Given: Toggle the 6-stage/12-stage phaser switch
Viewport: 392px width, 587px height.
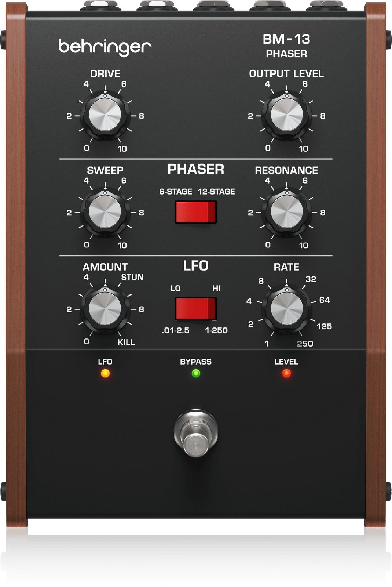Looking at the screenshot, I should 196,212.
